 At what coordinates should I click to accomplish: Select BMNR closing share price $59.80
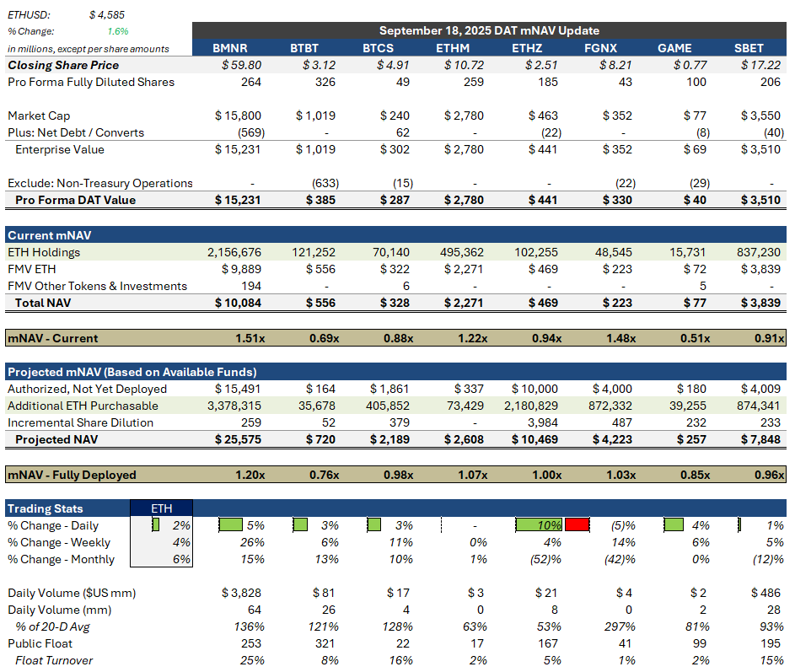[241, 65]
